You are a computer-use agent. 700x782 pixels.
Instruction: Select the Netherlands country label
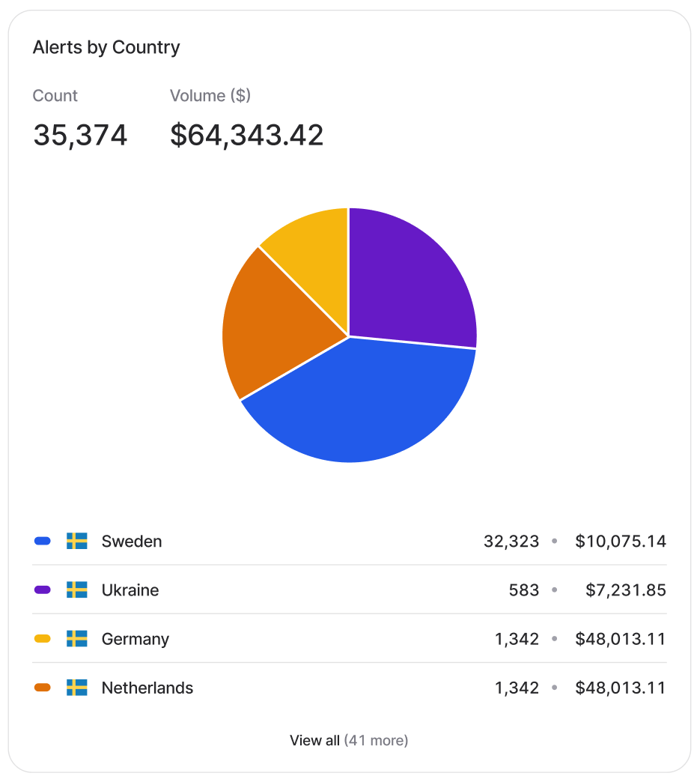pyautogui.click(x=147, y=688)
